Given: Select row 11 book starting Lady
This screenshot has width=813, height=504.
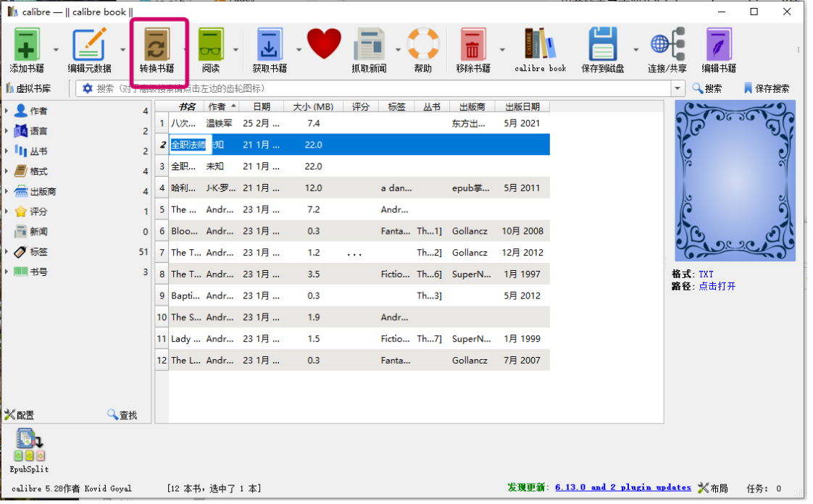Looking at the screenshot, I should [353, 339].
